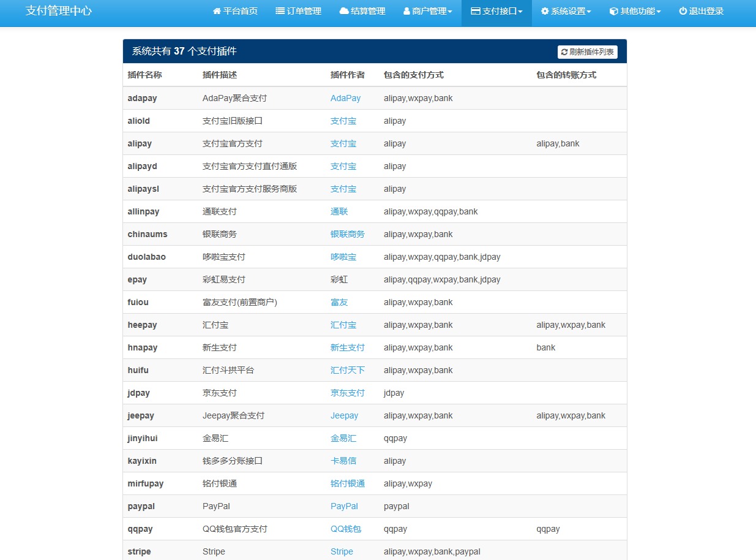This screenshot has width=756, height=560.
Task: Click the QQ钱包 author link
Action: coord(347,529)
